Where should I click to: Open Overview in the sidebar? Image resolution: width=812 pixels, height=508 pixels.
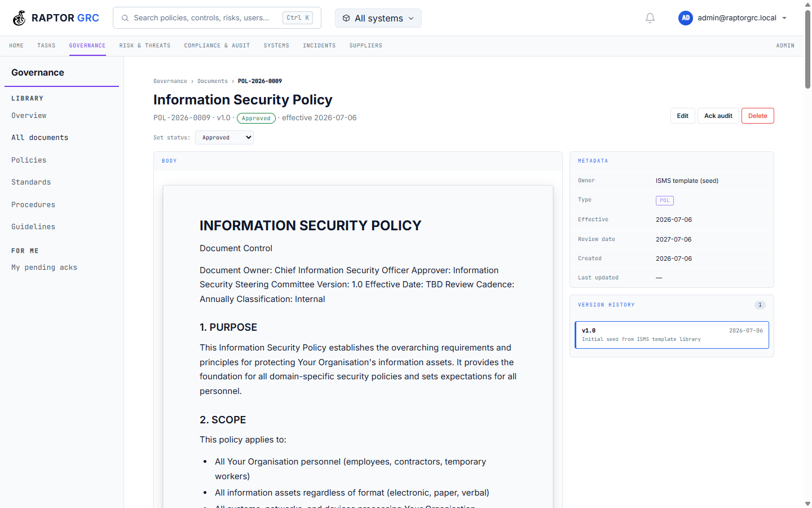[x=29, y=116]
